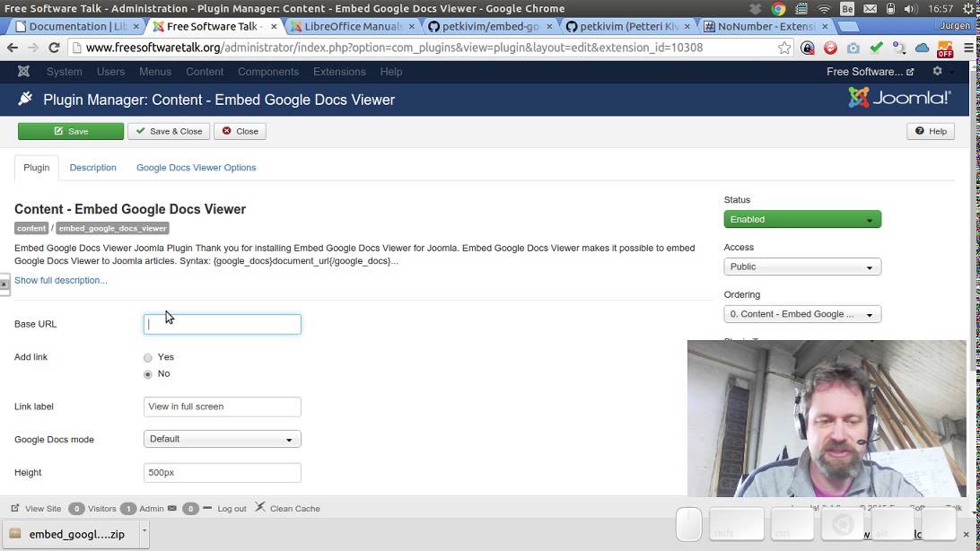Click the volume speaker icon in system tray
Screen dimensions: 980x551
pyautogui.click(x=911, y=9)
